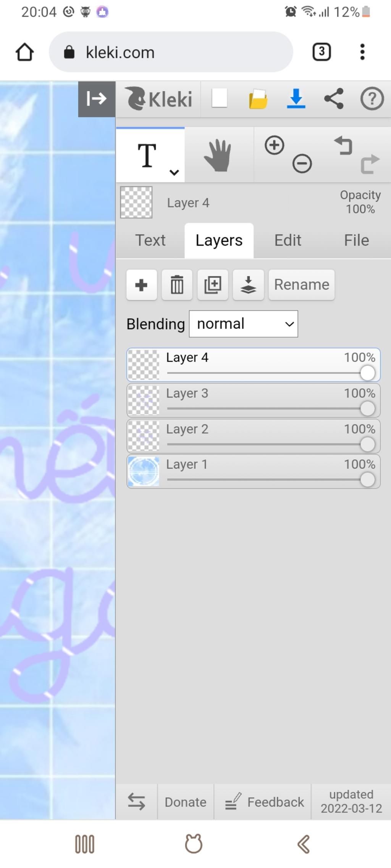The image size is (391, 868).
Task: Click Layer 3 opacity slider handle
Action: 367,408
